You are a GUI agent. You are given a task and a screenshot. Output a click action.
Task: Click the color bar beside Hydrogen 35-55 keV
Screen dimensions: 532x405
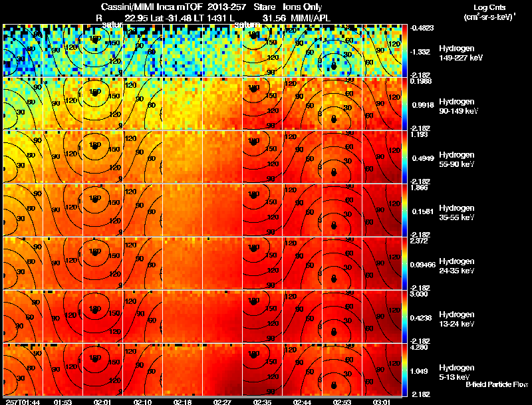click(x=404, y=210)
